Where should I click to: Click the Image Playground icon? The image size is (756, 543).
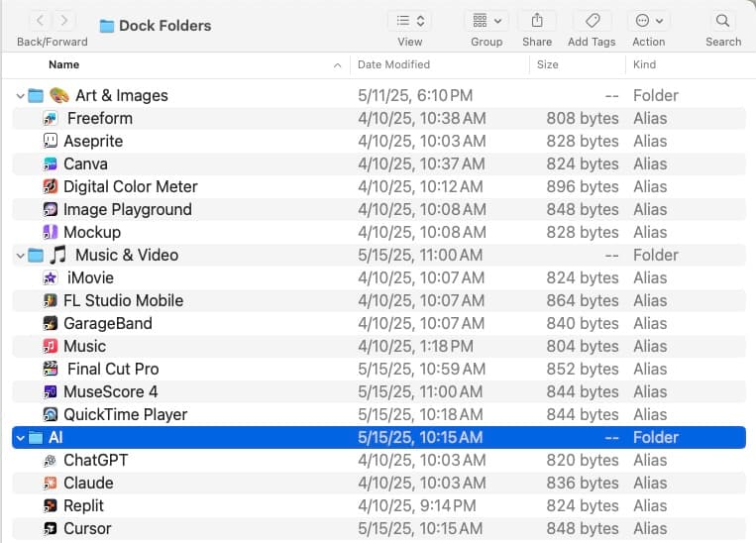click(51, 209)
